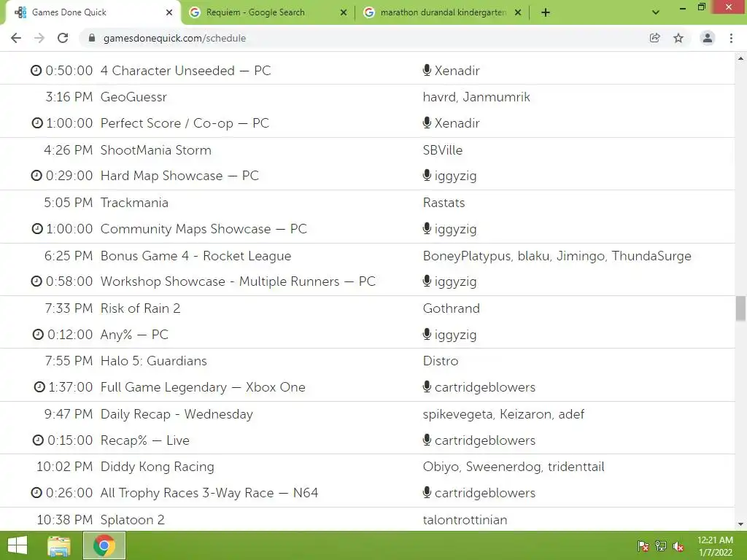Screen dimensions: 747x560
Task: Click the clock icon beside 0:29:00
Action: pyautogui.click(x=36, y=176)
